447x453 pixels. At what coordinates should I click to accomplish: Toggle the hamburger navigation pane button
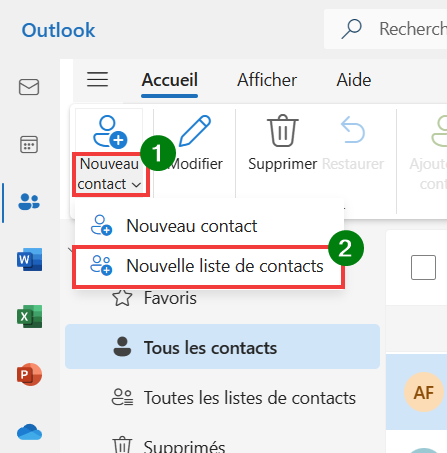(x=97, y=79)
